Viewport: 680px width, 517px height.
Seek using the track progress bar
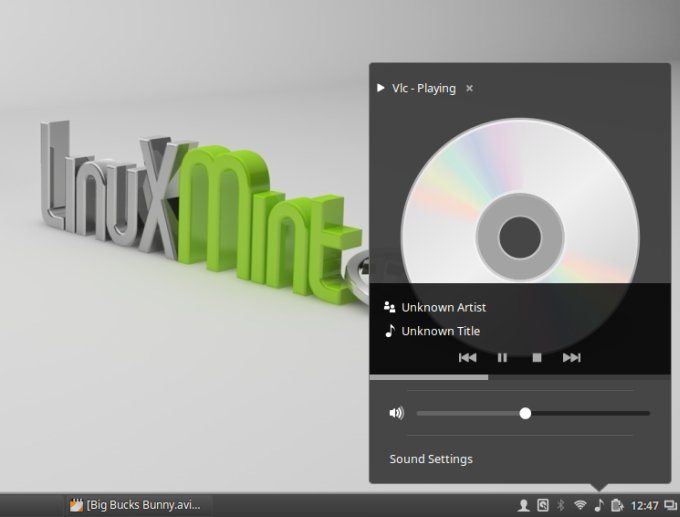520,377
